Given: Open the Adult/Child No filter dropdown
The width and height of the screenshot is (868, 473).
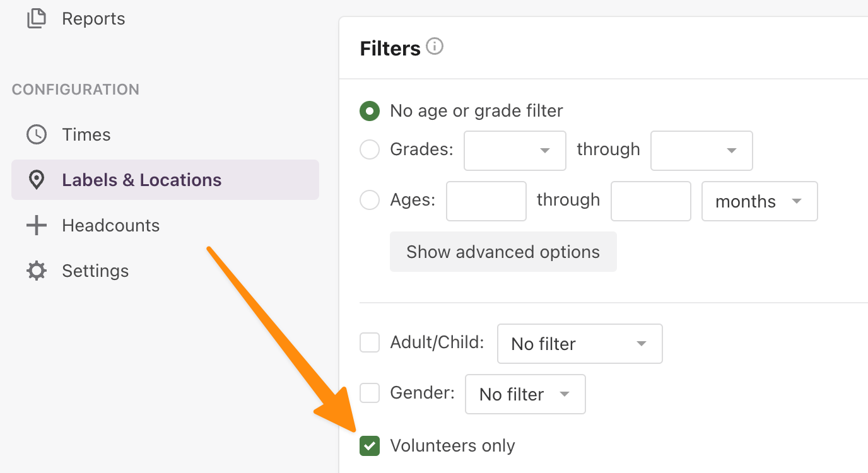Looking at the screenshot, I should (580, 344).
